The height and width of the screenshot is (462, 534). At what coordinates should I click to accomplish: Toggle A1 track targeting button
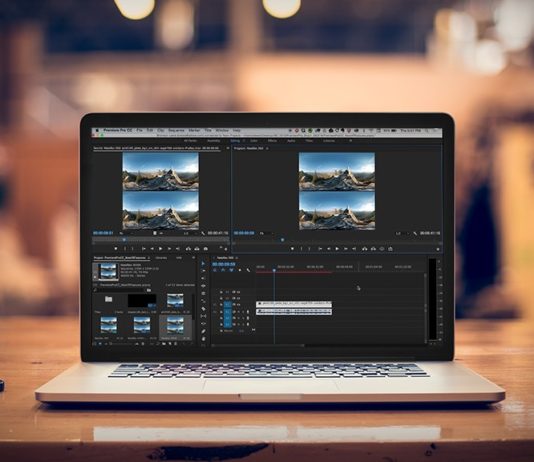point(227,312)
